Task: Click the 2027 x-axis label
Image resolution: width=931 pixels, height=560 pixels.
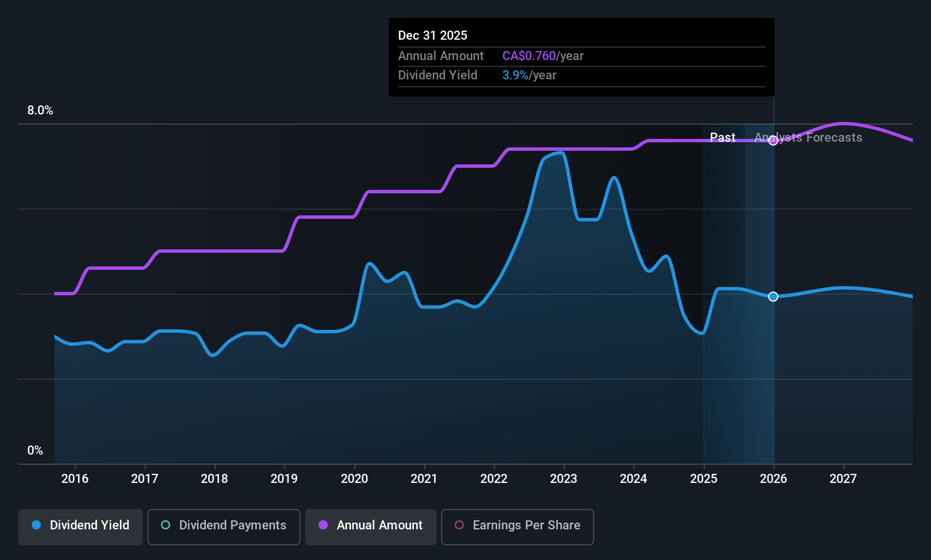Action: [843, 478]
